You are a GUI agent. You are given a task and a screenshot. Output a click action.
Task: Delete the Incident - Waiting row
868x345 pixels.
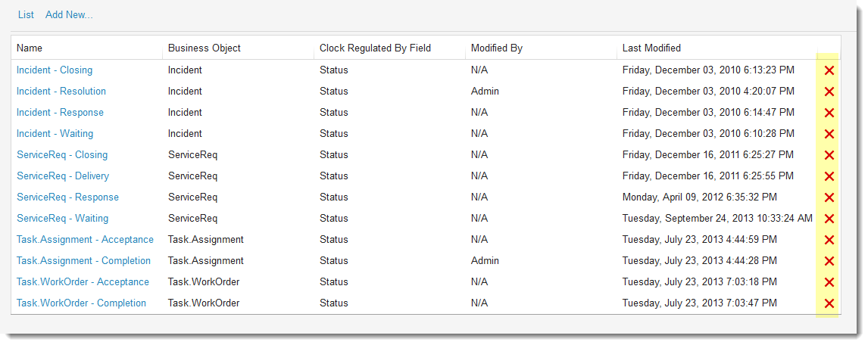829,134
